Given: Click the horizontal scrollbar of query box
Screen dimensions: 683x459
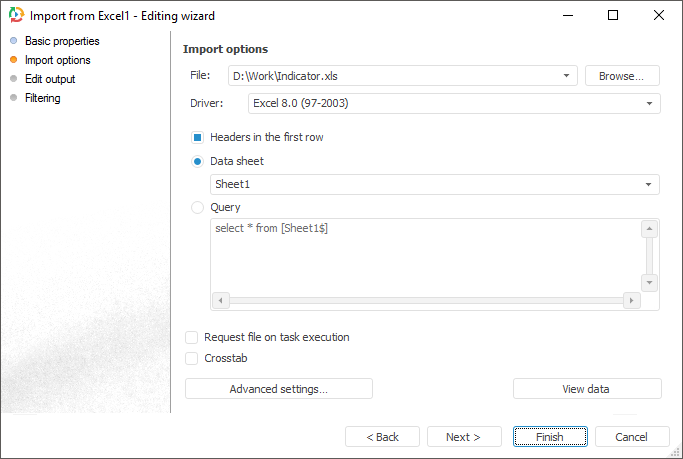Looking at the screenshot, I should [425, 300].
